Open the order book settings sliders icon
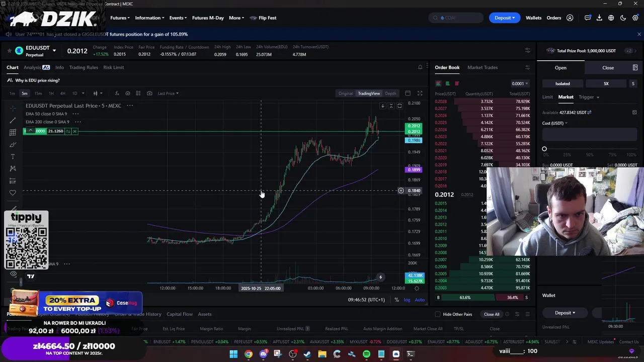 coord(527,67)
